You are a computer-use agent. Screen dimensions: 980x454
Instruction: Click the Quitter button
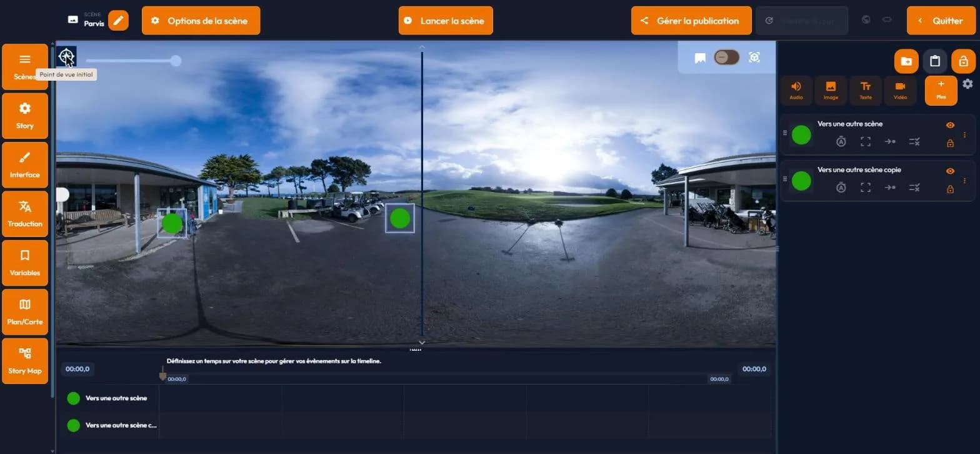pyautogui.click(x=941, y=21)
